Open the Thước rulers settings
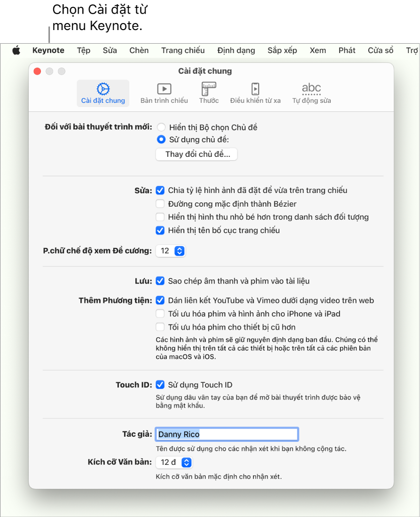The width and height of the screenshot is (420, 517). click(x=209, y=93)
